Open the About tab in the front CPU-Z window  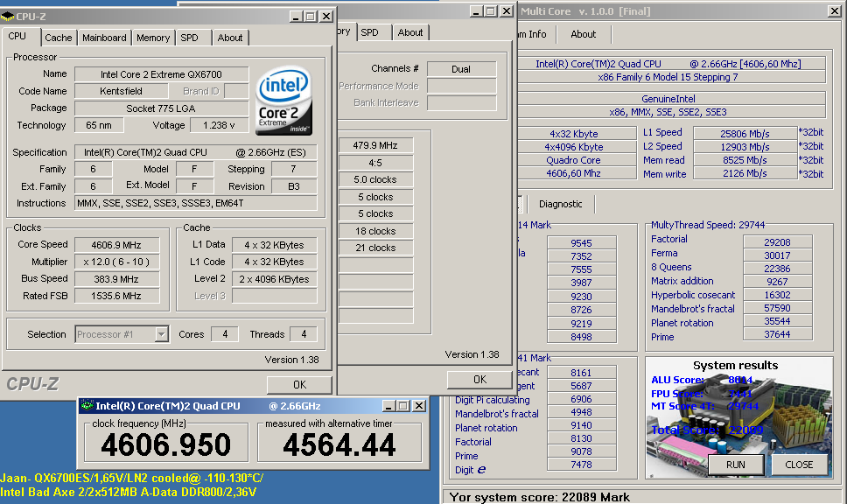pos(230,38)
